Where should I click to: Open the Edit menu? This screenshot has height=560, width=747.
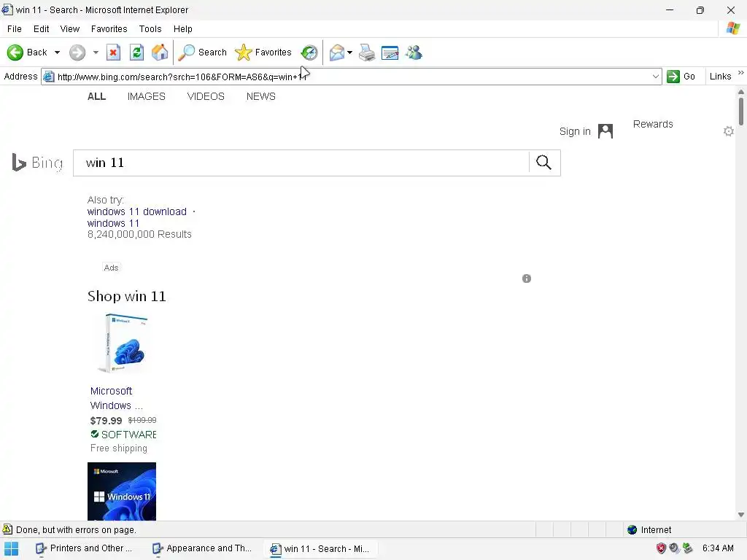(x=42, y=29)
